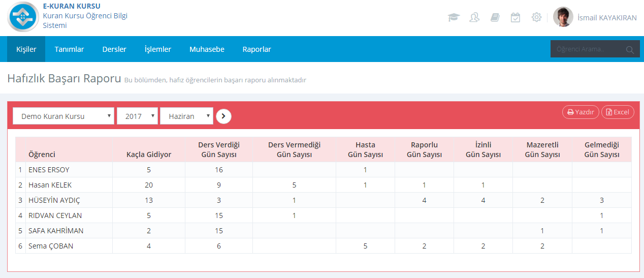Select the Hasan KELEK student row
Image resolution: width=644 pixels, height=278 pixels.
pos(50,185)
